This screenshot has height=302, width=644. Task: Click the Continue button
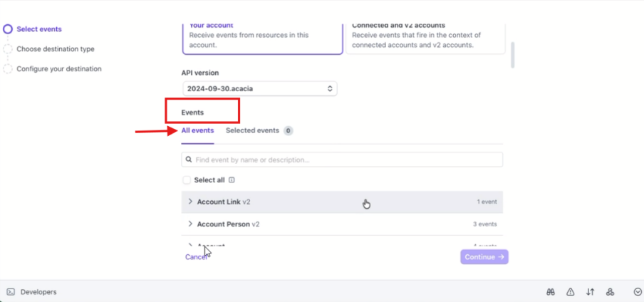tap(484, 257)
